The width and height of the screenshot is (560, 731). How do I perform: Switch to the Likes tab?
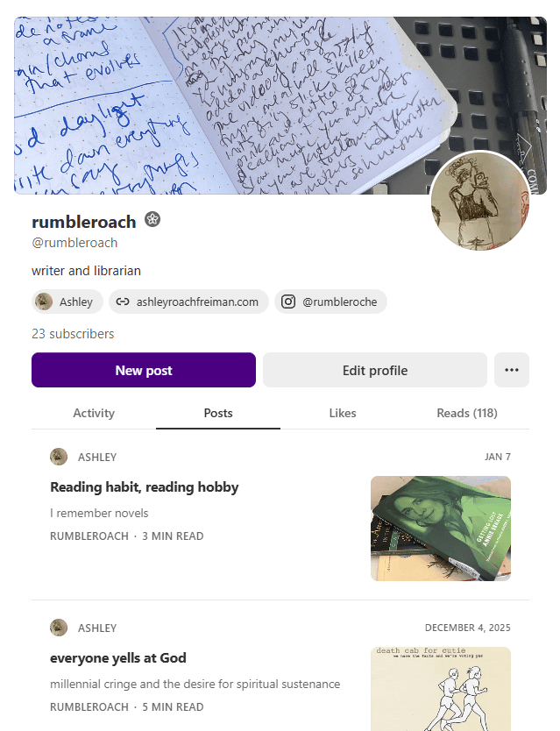(343, 413)
